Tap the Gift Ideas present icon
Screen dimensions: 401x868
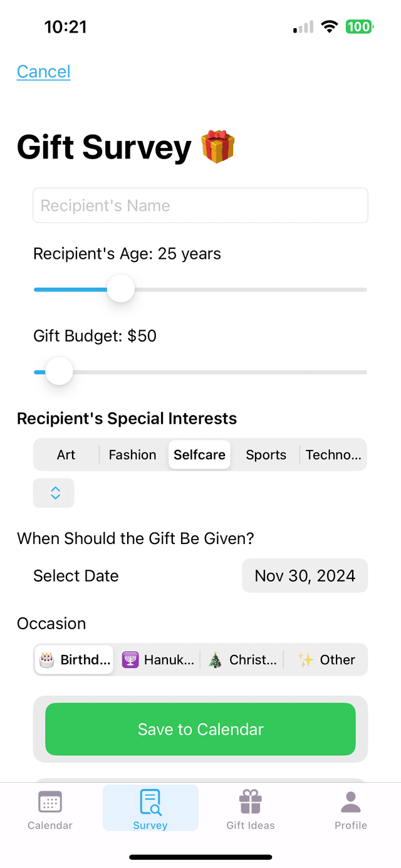250,801
